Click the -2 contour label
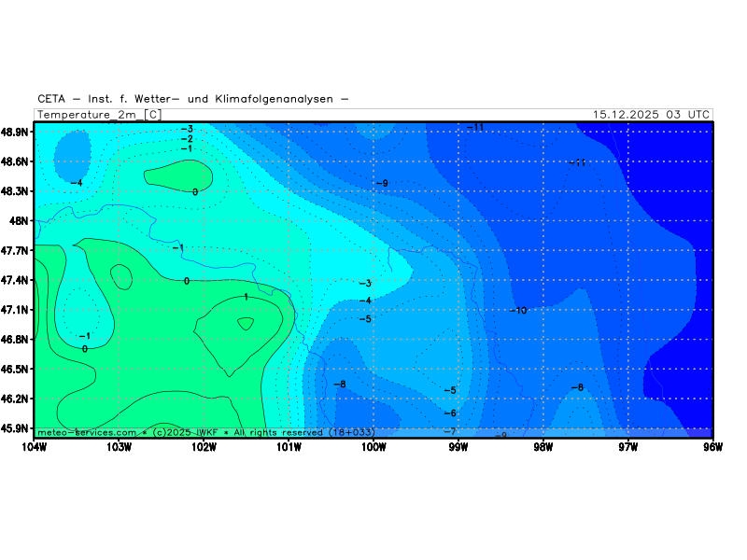This screenshot has height=560, width=747. tap(187, 139)
